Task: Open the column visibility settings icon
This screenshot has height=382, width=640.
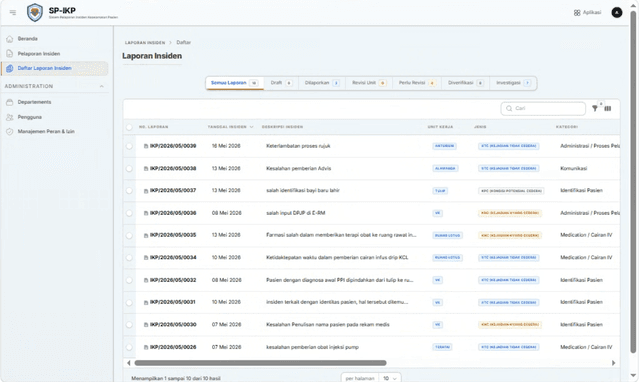Action: point(608,108)
